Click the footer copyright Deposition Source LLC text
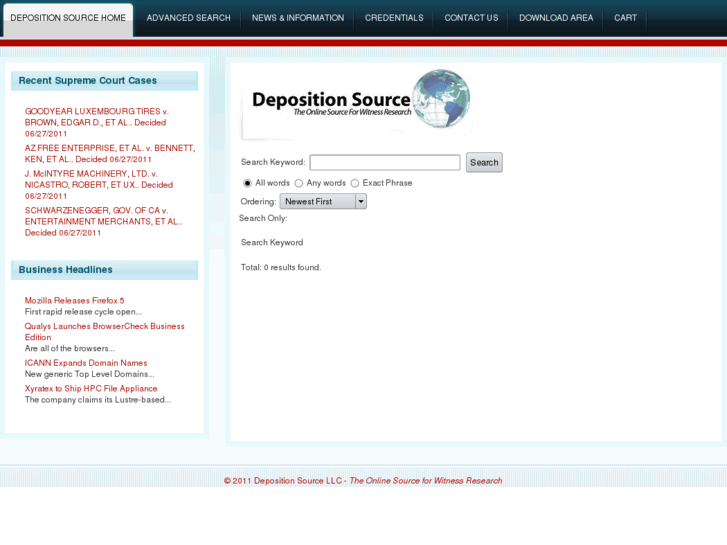The height and width of the screenshot is (545, 727). coord(363,481)
